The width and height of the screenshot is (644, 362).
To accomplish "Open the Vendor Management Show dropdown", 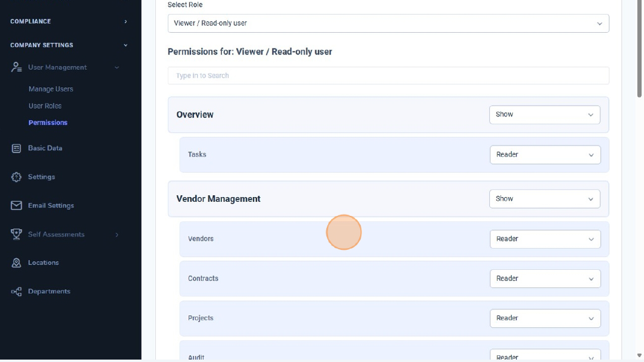I will tap(544, 199).
